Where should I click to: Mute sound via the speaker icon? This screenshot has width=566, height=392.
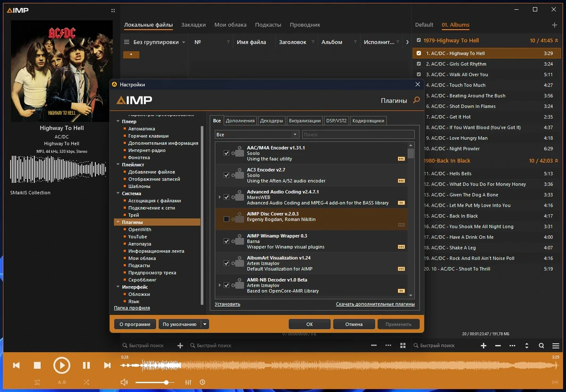(125, 382)
